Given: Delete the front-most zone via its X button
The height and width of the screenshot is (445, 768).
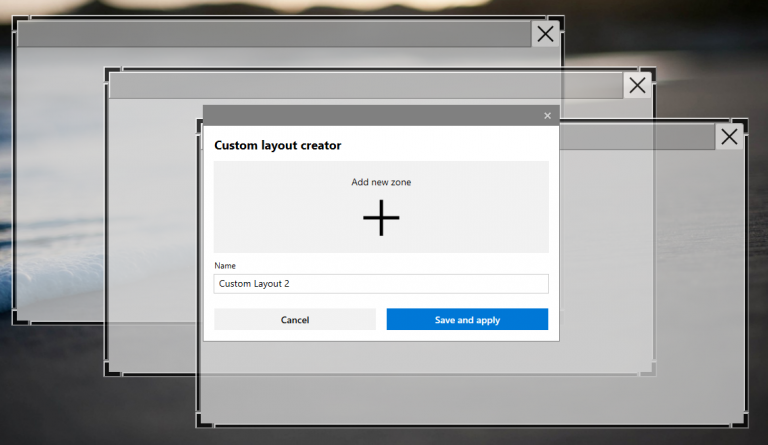Looking at the screenshot, I should [729, 137].
